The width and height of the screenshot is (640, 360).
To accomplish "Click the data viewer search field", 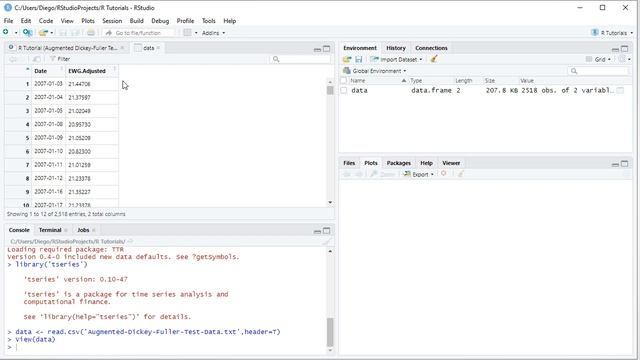I will 300,59.
